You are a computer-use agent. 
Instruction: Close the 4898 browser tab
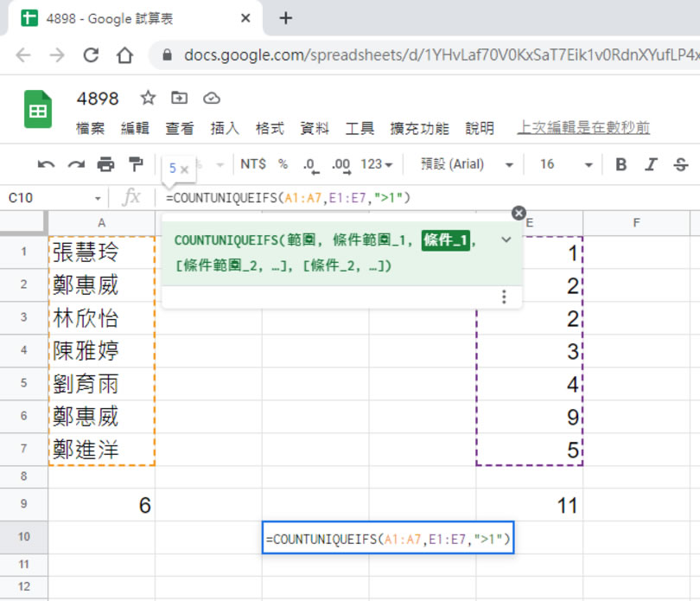click(x=245, y=18)
